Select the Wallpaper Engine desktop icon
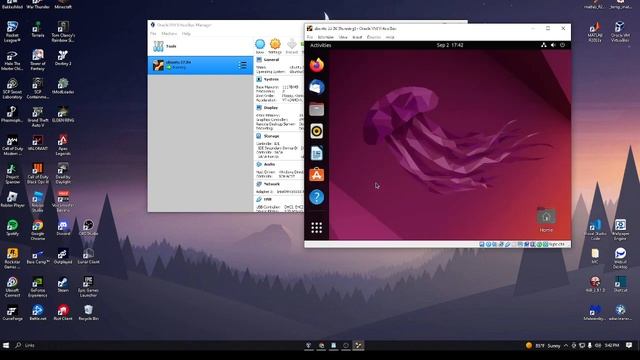This screenshot has height=360, width=640. point(620,230)
